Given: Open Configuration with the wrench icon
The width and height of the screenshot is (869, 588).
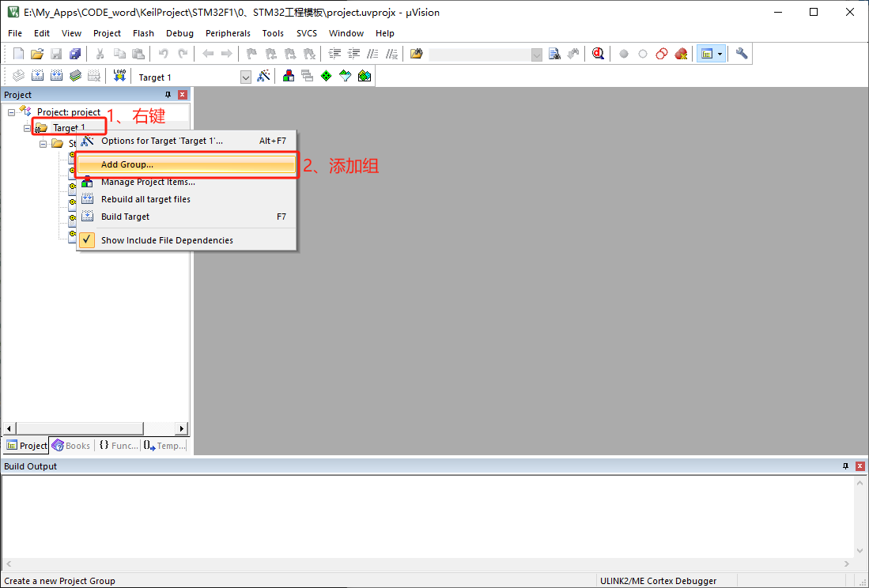Looking at the screenshot, I should point(742,54).
